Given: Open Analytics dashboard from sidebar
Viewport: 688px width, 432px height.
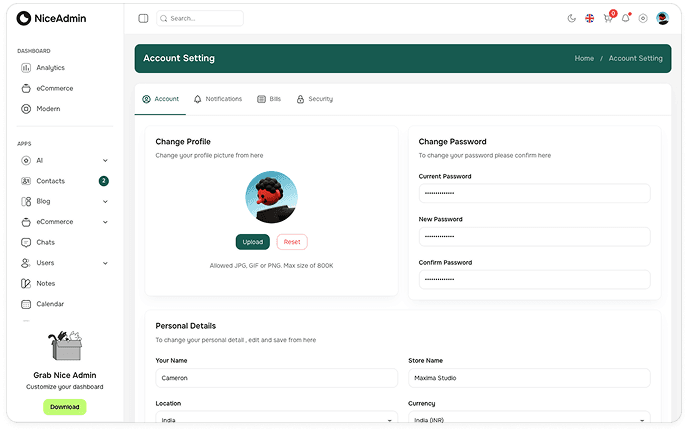Looking at the screenshot, I should 50,68.
